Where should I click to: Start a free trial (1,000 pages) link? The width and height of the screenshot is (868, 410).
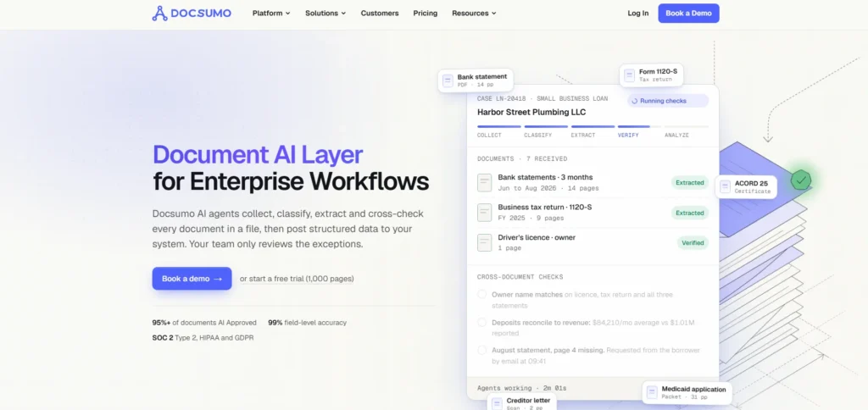(297, 279)
